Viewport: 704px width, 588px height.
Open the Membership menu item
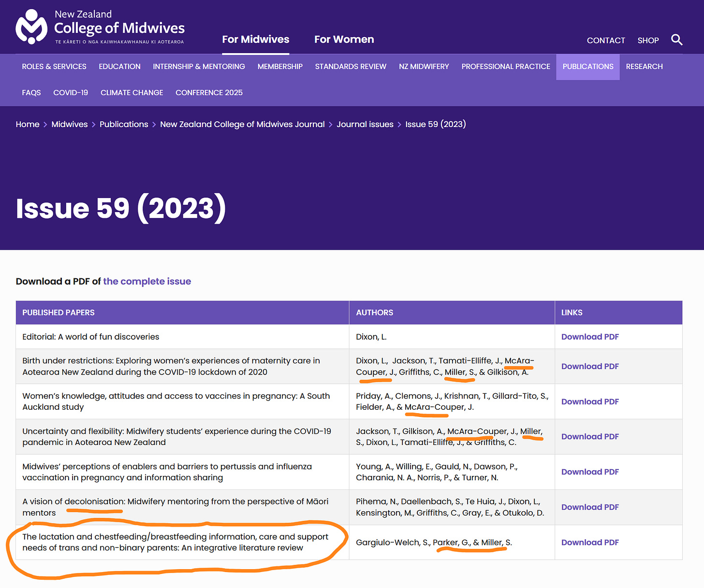pyautogui.click(x=280, y=67)
